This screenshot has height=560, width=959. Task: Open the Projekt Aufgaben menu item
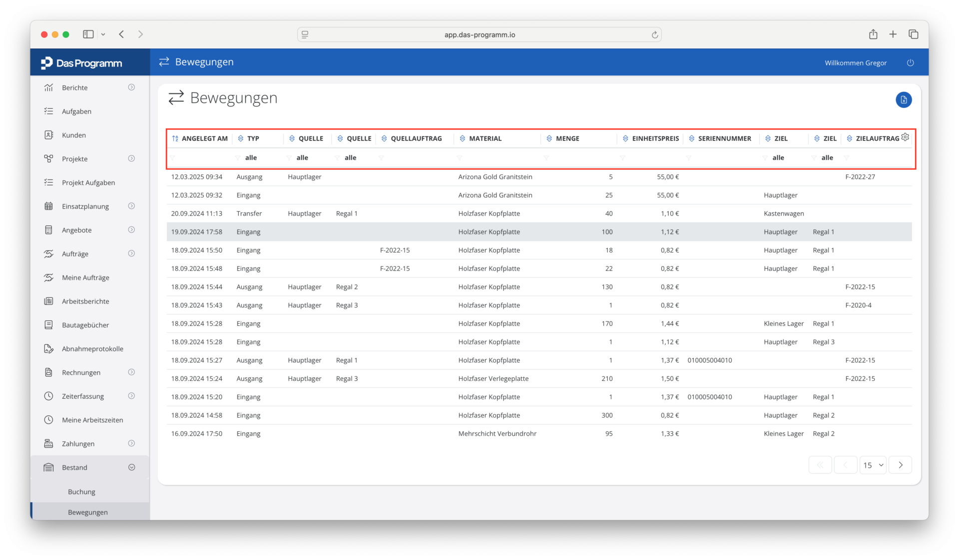pos(88,183)
